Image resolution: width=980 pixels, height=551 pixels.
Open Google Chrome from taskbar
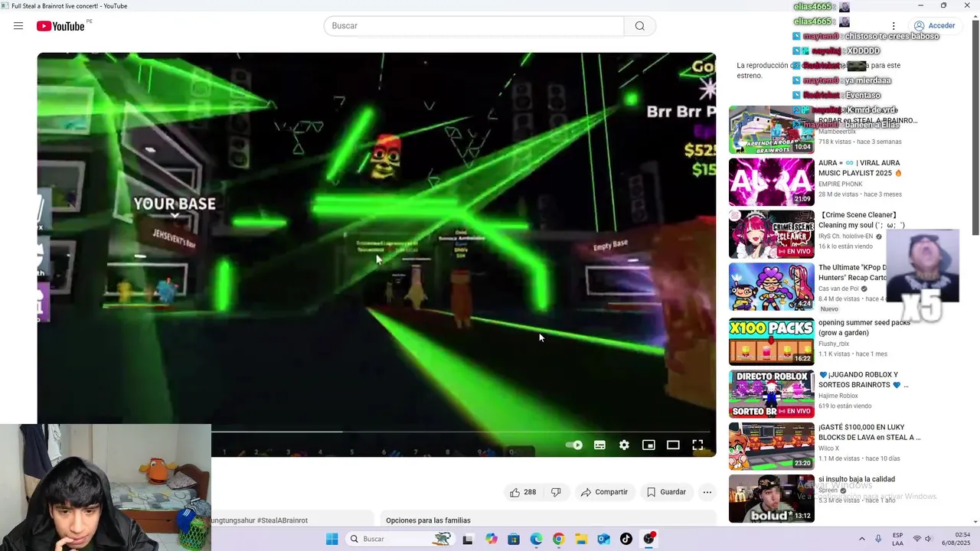pos(558,539)
